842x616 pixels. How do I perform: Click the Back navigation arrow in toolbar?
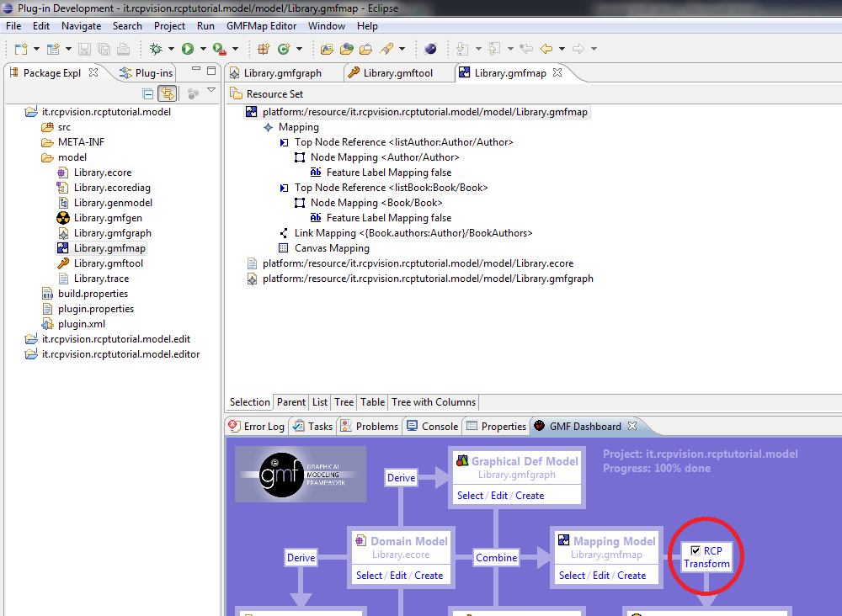pyautogui.click(x=546, y=49)
